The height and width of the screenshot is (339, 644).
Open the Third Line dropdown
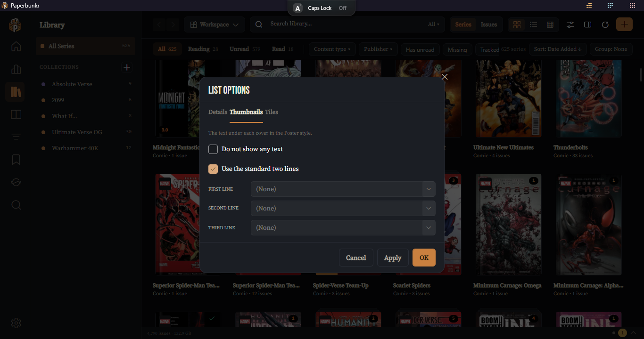click(343, 227)
